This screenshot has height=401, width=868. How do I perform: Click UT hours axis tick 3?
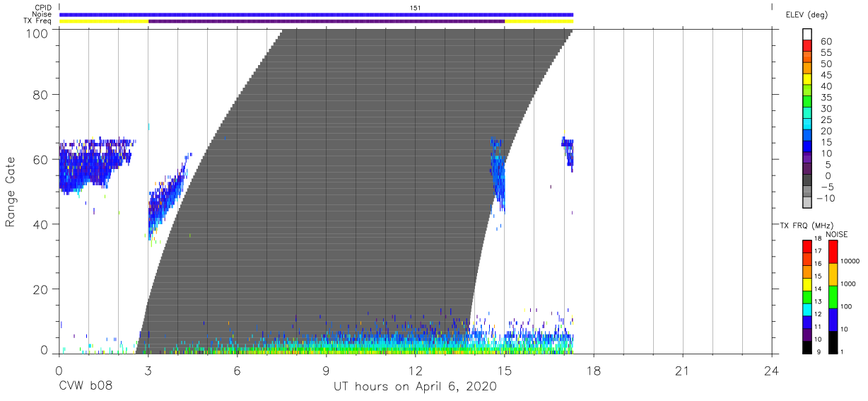148,370
